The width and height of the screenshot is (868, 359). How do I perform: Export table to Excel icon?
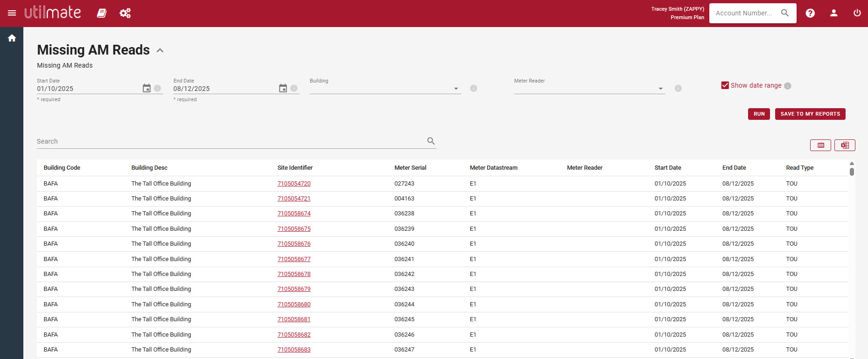(x=845, y=145)
